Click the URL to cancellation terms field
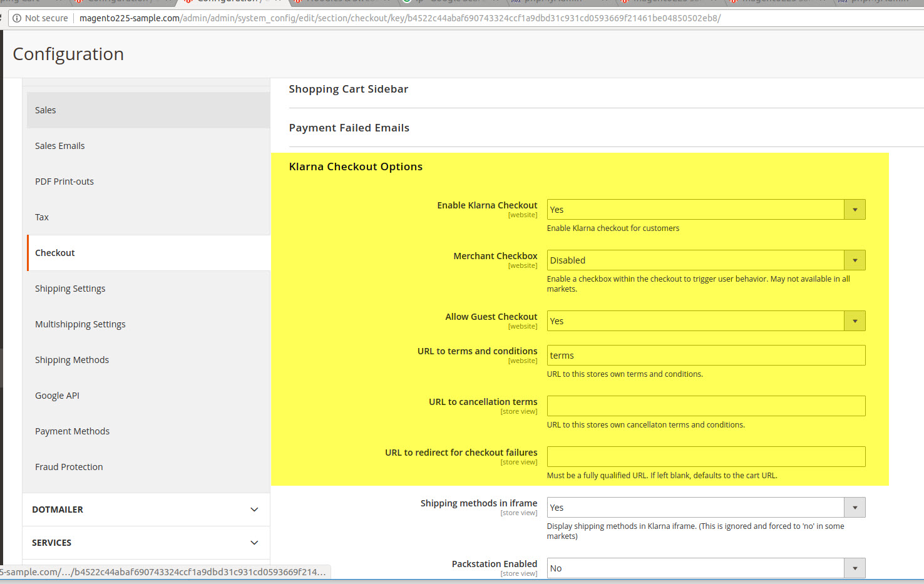Viewport: 924px width, 584px height. coord(706,406)
